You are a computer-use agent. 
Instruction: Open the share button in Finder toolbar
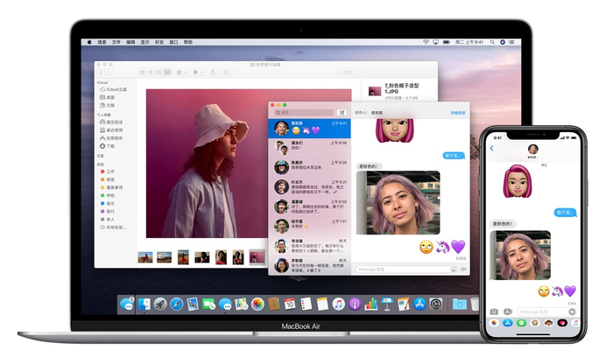(x=213, y=73)
